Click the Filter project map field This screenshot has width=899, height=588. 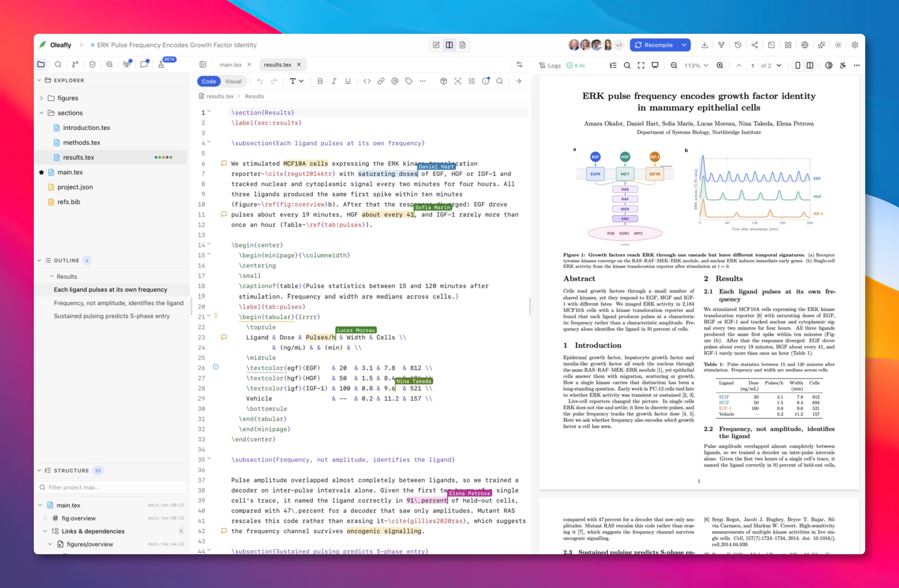(x=111, y=487)
